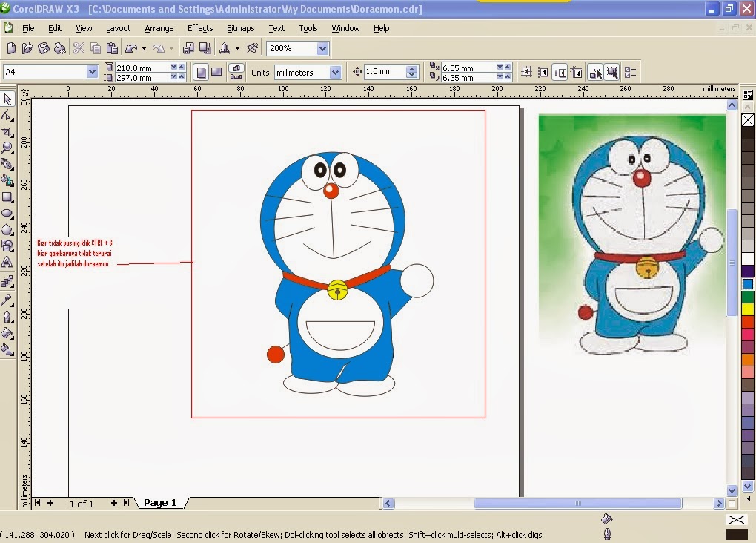756x543 pixels.
Task: Pick green from the color palette
Action: 748,297
